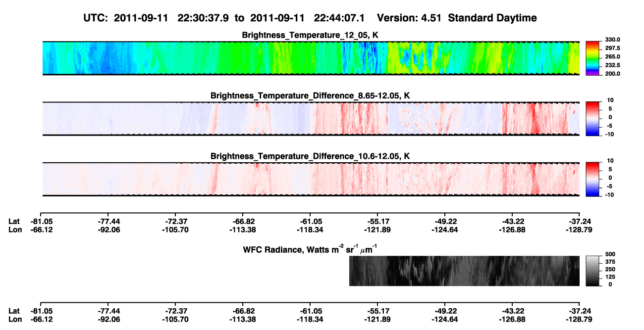
Task: Click latitude -81.05 on the upper axis
Action: (x=43, y=221)
